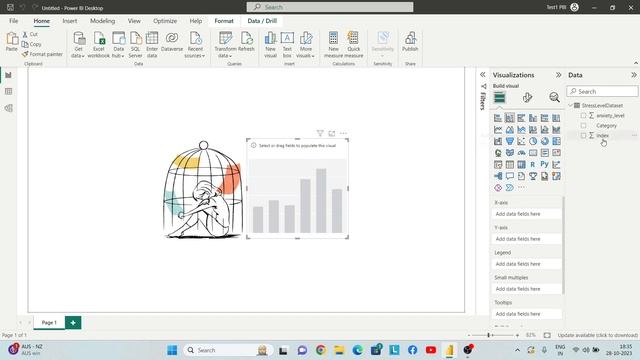Select the Waterfall chart visual
The height and width of the screenshot is (360, 640).
[x=498, y=141]
